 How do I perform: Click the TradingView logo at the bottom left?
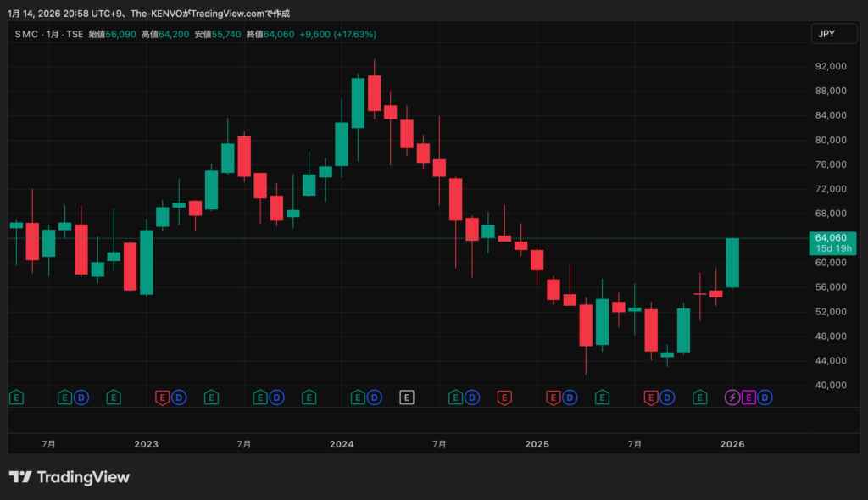coord(70,477)
